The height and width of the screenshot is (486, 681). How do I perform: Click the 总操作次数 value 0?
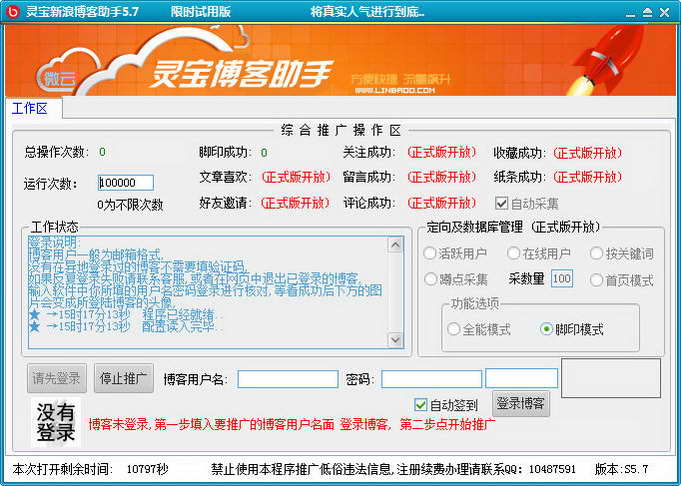pyautogui.click(x=102, y=152)
